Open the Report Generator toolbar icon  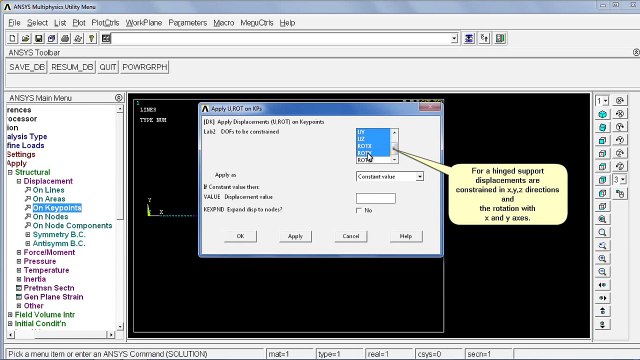pos(78,38)
